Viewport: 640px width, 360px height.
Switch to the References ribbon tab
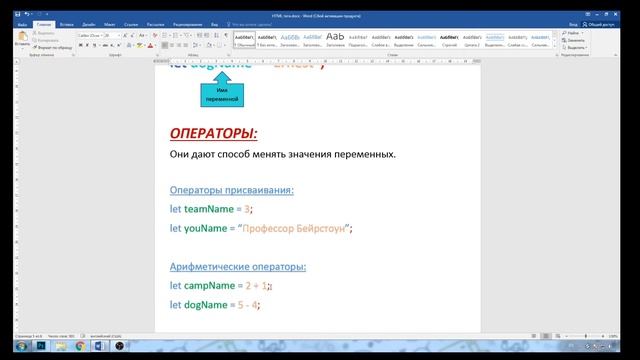click(x=131, y=24)
